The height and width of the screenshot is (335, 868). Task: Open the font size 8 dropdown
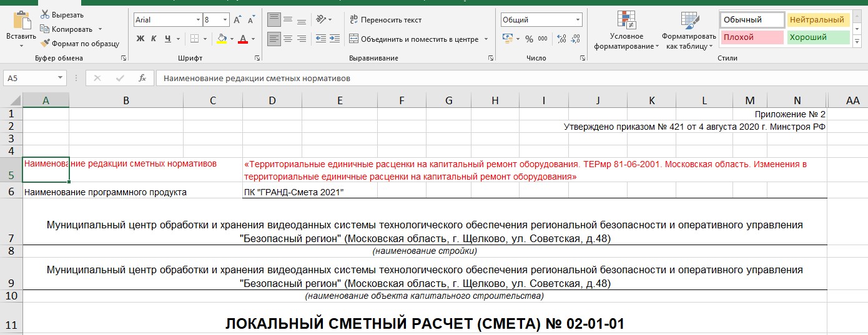225,20
